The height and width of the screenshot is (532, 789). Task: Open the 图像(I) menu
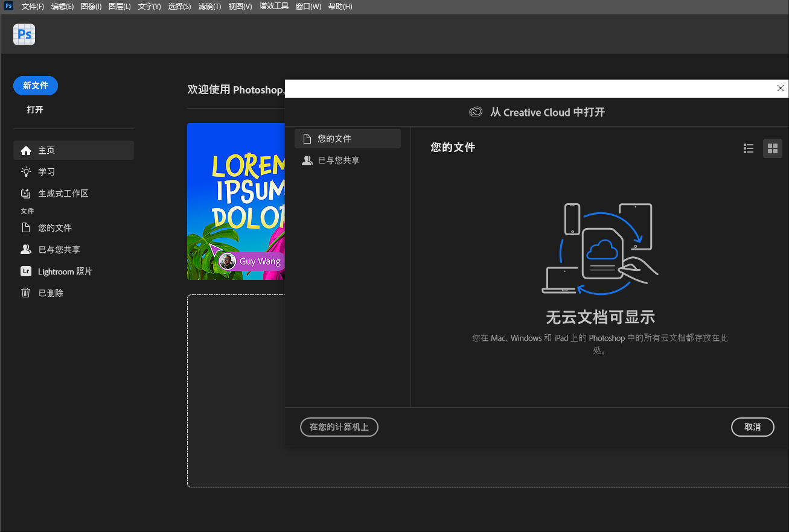pyautogui.click(x=91, y=7)
